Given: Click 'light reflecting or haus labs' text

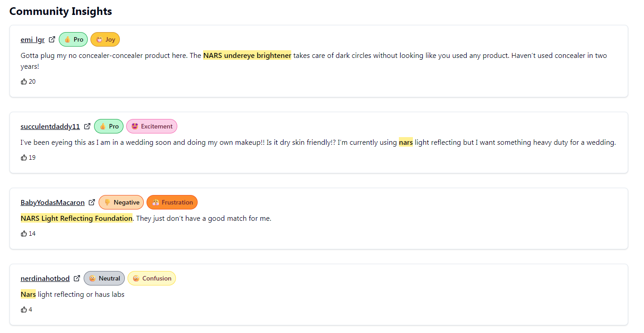Looking at the screenshot, I should [81, 294].
